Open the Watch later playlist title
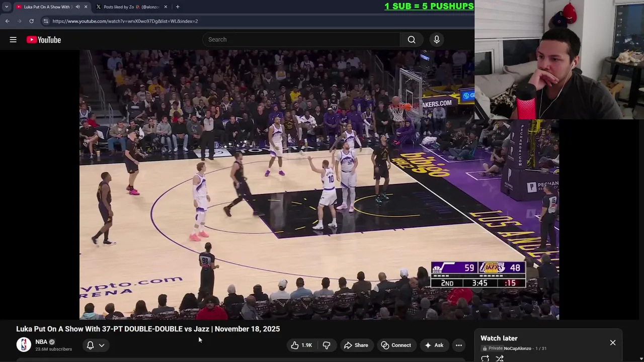Screen dimensions: 644x362 499,338
